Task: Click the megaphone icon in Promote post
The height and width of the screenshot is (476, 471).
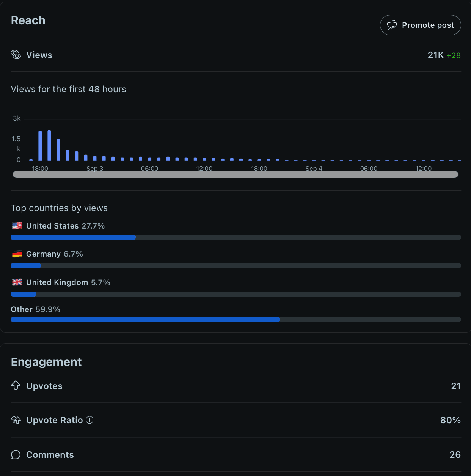Action: point(391,25)
